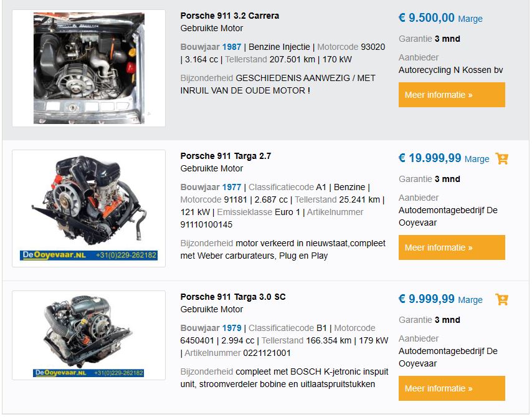Open the Porsche 911 Targa 2.7 title
Viewport: 532px width, 417px height.
pos(226,156)
